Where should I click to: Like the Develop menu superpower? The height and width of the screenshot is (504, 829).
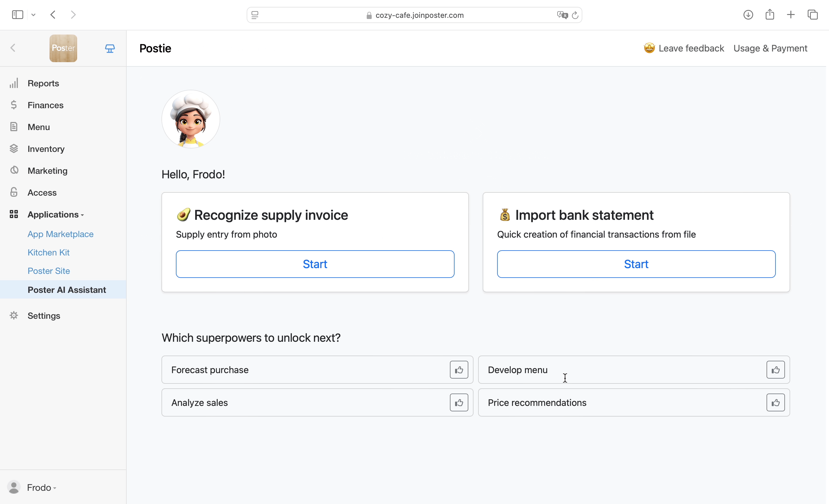coord(775,370)
